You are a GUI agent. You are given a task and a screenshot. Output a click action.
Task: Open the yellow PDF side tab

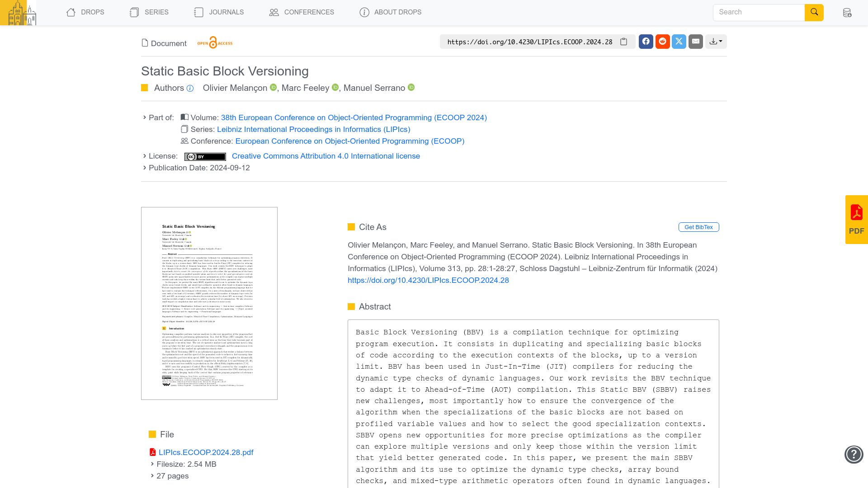[856, 220]
